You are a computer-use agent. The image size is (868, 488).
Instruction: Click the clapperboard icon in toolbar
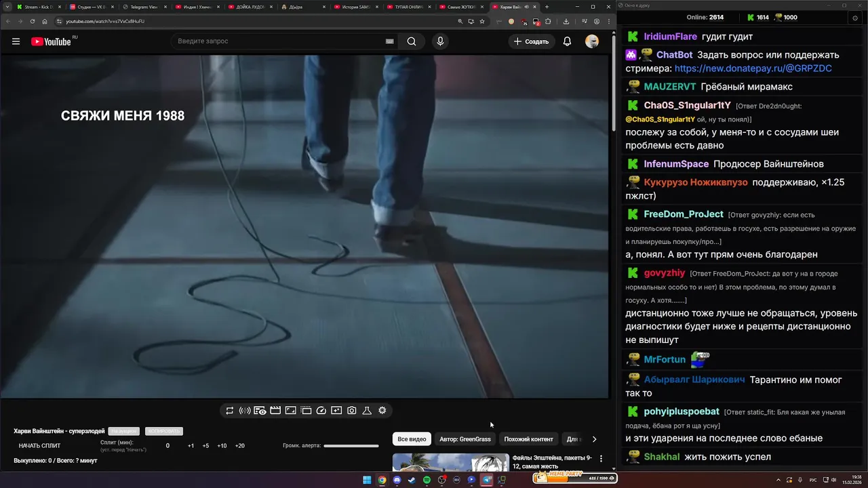275,410
